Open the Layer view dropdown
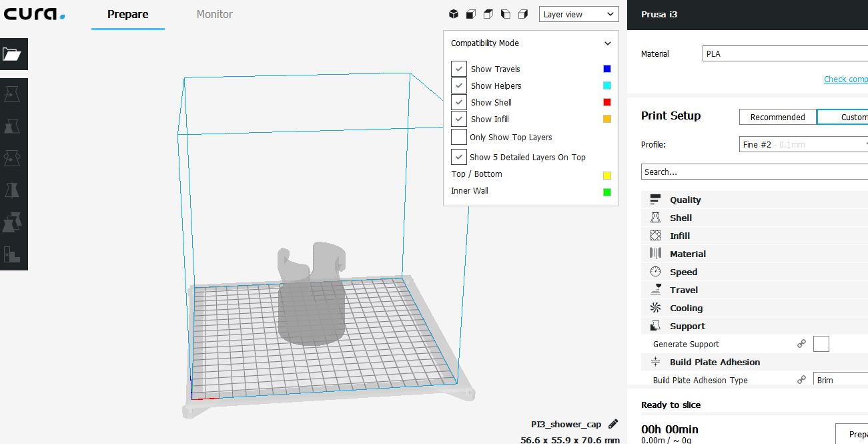 tap(578, 14)
